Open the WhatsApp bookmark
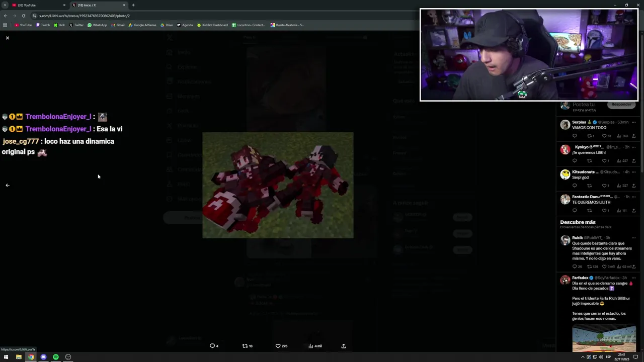Image resolution: width=644 pixels, height=362 pixels. pos(97,25)
